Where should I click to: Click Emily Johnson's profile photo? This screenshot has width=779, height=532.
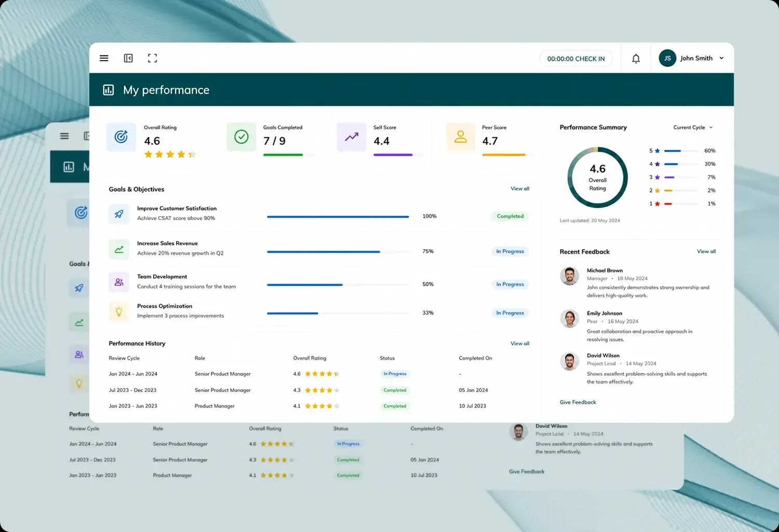pyautogui.click(x=570, y=318)
